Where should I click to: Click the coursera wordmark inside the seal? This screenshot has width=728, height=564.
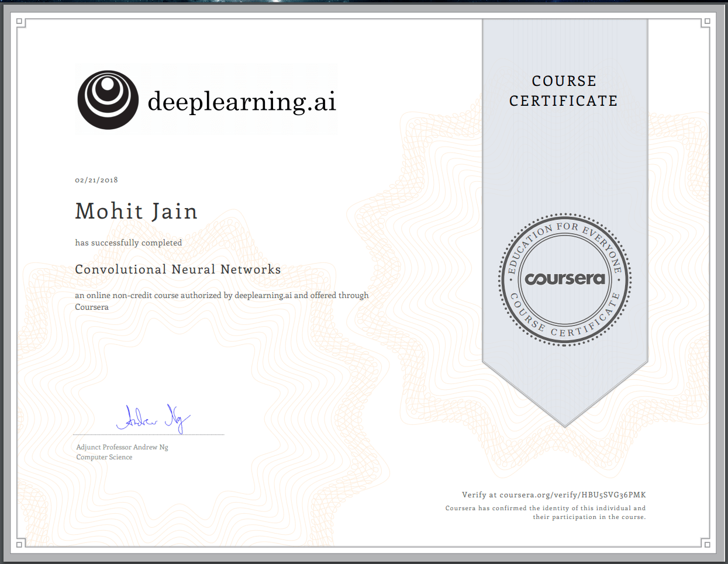(x=565, y=279)
